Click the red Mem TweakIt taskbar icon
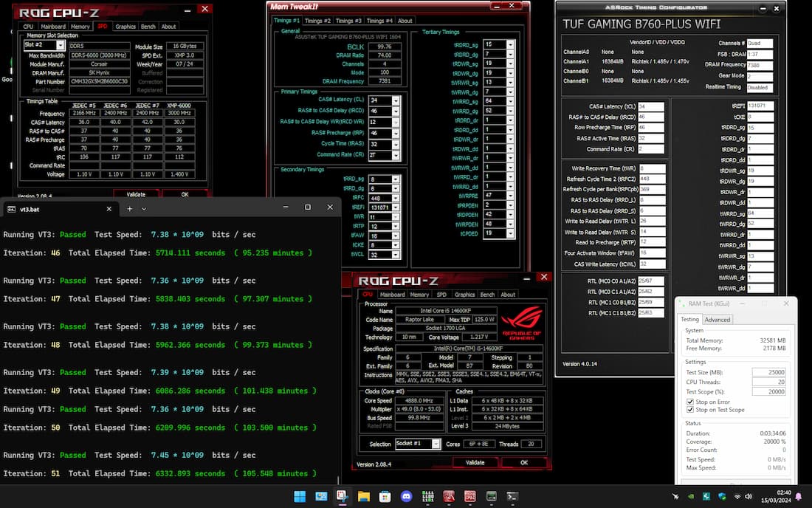The width and height of the screenshot is (812, 508). coord(449,497)
